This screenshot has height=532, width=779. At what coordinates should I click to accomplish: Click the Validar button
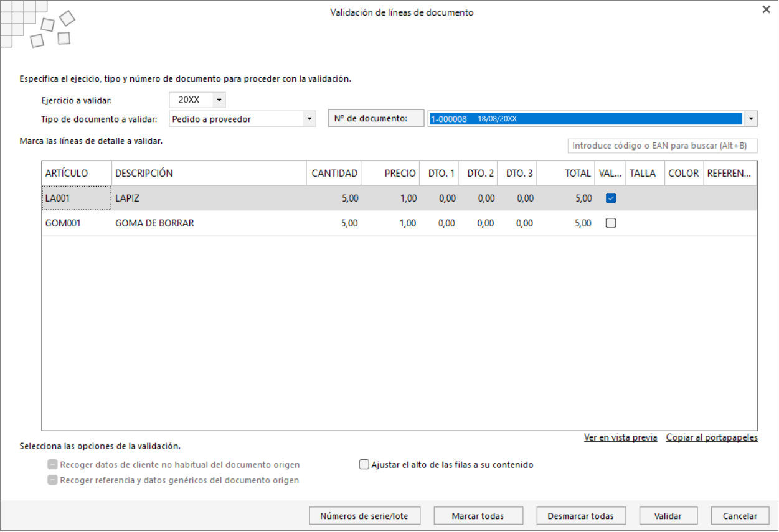point(668,516)
